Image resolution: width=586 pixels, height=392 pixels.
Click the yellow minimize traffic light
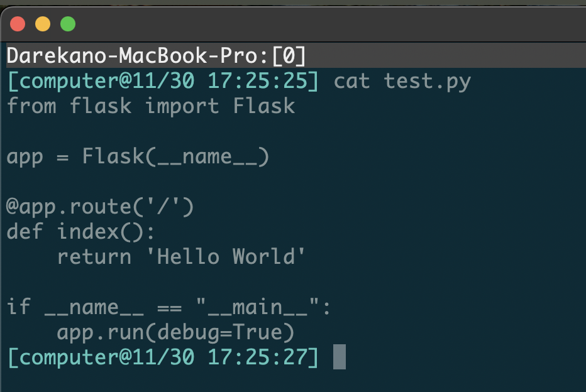point(41,23)
